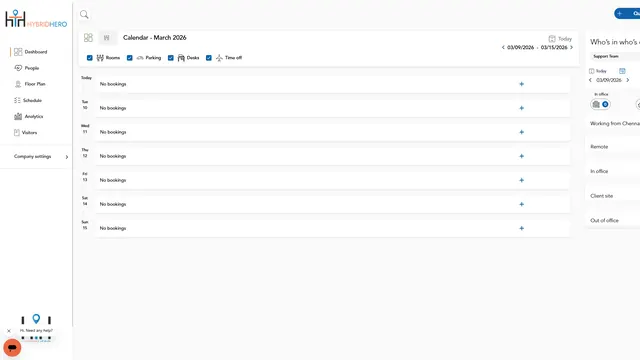This screenshot has width=640, height=360.
Task: Click the 'Out of office' status row
Action: [x=614, y=220]
